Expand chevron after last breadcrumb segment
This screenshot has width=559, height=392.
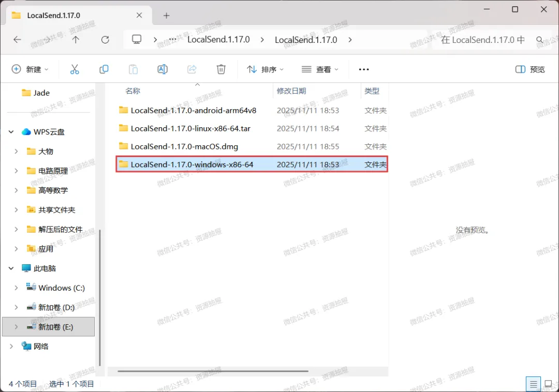tap(350, 39)
